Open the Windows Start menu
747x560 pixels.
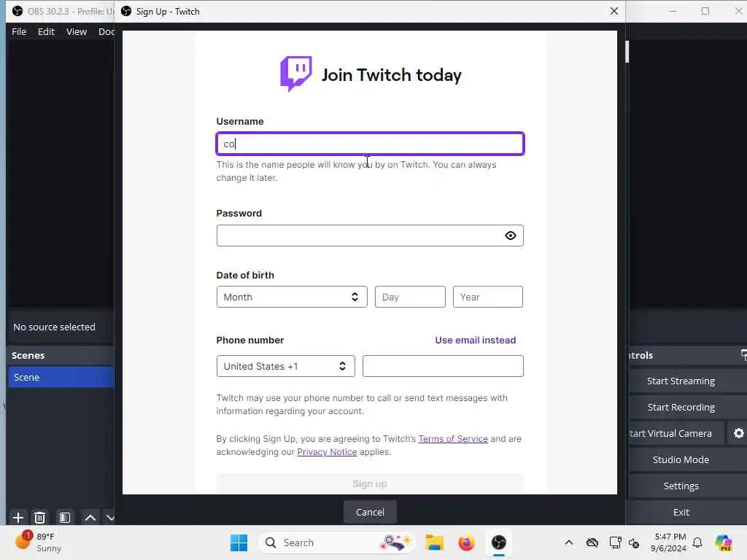tap(239, 542)
